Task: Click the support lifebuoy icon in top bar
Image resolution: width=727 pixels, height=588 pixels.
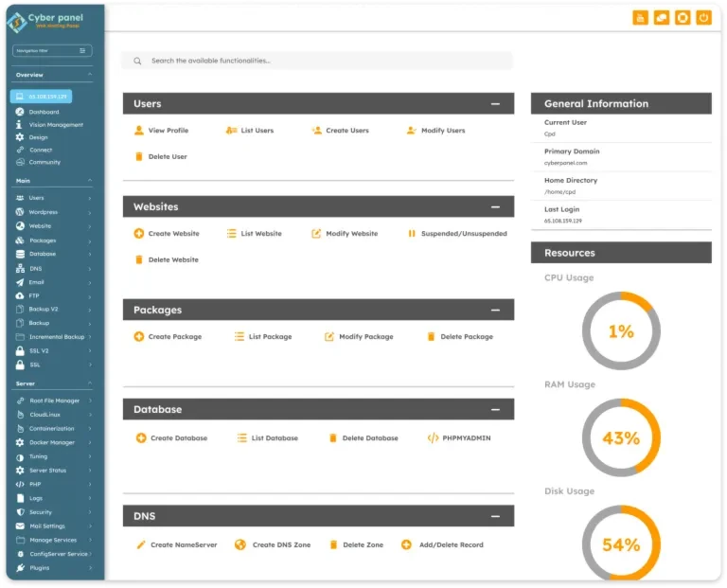Action: point(683,18)
